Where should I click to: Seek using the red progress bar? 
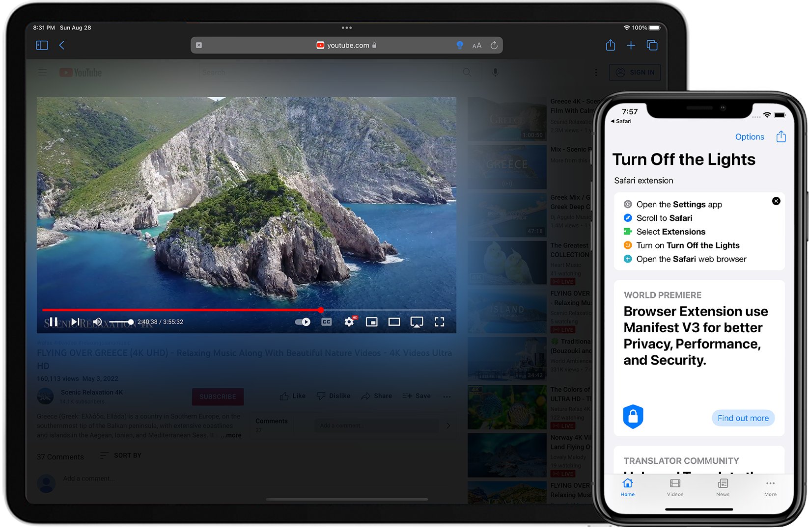(x=246, y=310)
